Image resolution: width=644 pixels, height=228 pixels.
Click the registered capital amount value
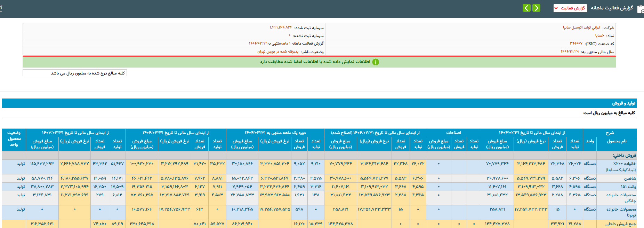click(x=281, y=27)
